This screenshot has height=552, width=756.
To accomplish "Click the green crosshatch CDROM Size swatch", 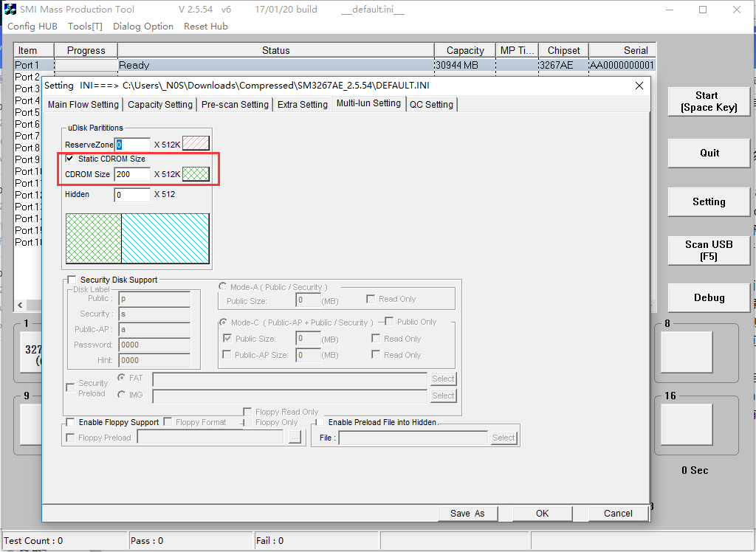I will [196, 174].
